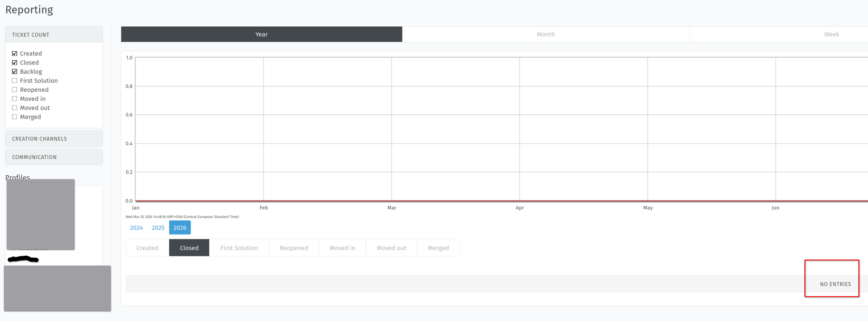Uncheck the Closed ticket count checkbox
Viewport: 868px width, 321px height.
15,63
